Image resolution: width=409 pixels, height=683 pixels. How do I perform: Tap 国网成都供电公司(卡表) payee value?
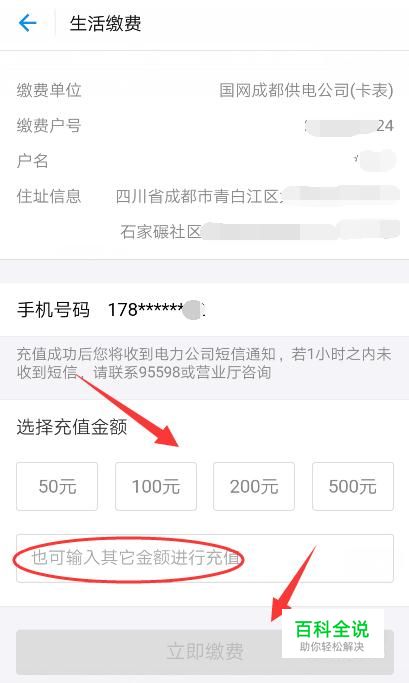click(306, 90)
